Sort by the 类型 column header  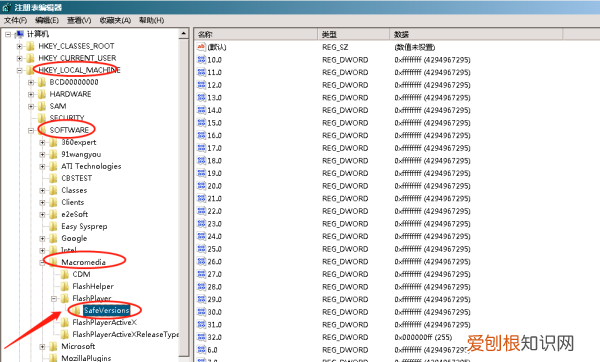354,34
